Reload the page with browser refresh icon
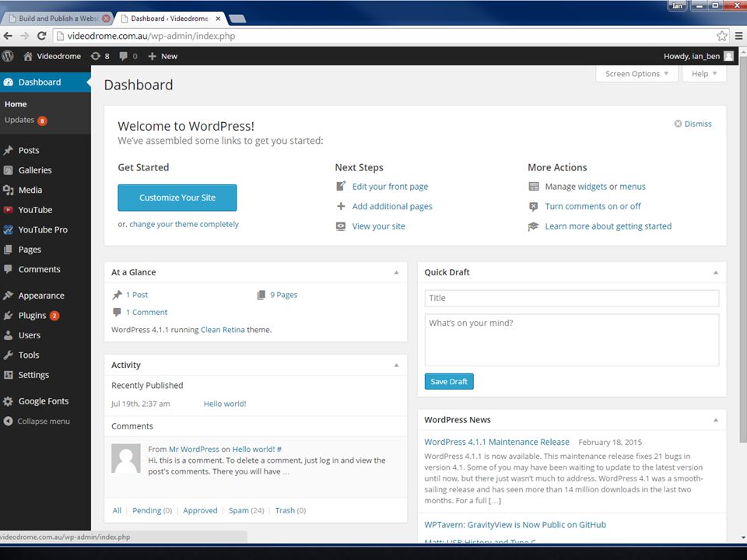This screenshot has height=560, width=747. click(x=41, y=36)
